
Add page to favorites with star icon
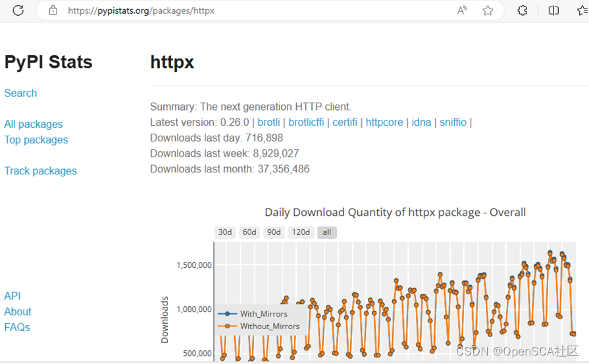(488, 11)
